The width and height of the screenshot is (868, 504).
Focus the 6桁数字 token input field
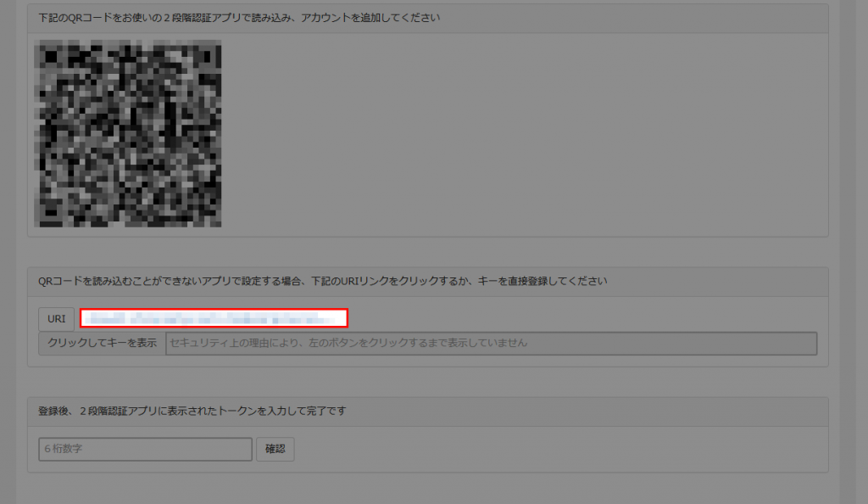click(x=145, y=449)
